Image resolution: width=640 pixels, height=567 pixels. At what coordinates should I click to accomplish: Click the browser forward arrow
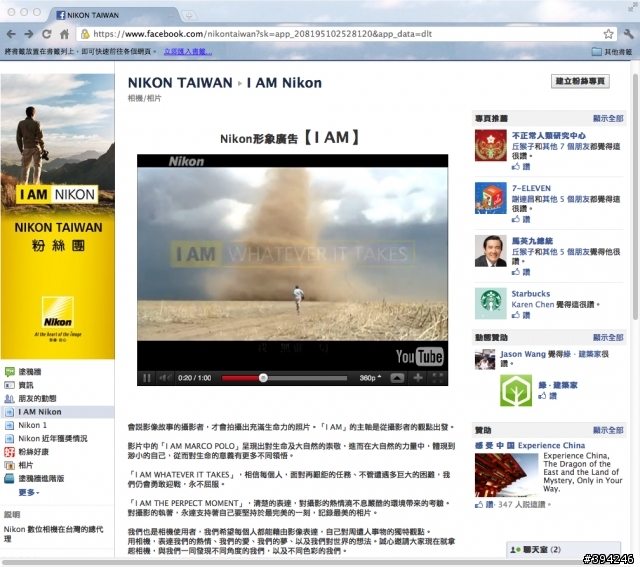click(x=29, y=34)
